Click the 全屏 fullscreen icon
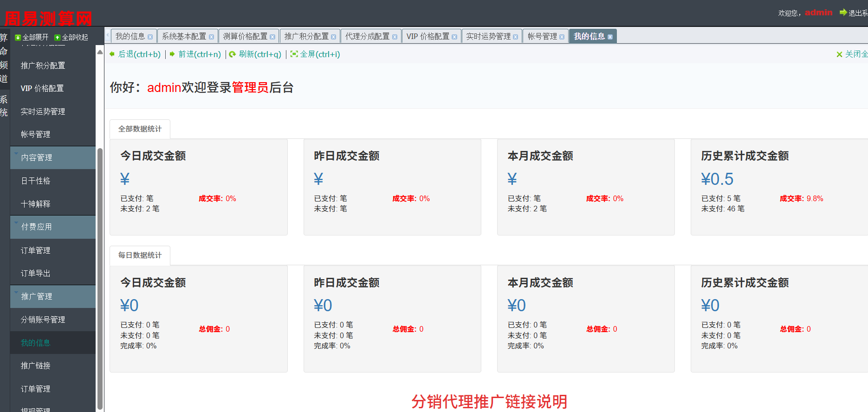This screenshot has width=868, height=412. coord(294,54)
